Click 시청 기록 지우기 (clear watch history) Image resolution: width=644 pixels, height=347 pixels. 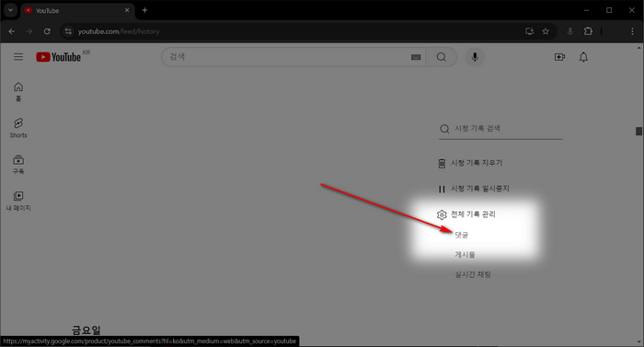coord(477,163)
